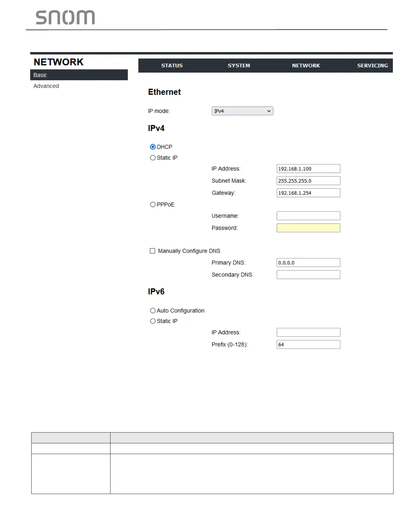Click the IPv6 IP Address field

pyautogui.click(x=308, y=332)
